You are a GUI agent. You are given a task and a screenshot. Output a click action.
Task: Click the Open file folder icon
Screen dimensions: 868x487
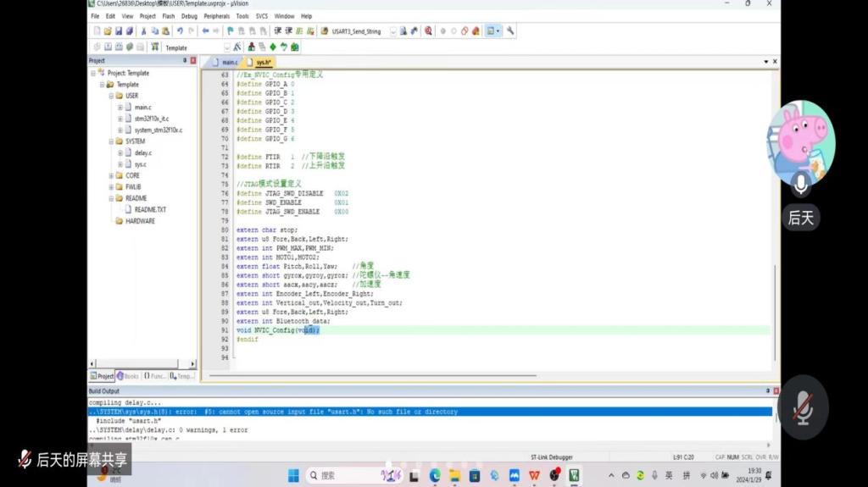point(108,31)
